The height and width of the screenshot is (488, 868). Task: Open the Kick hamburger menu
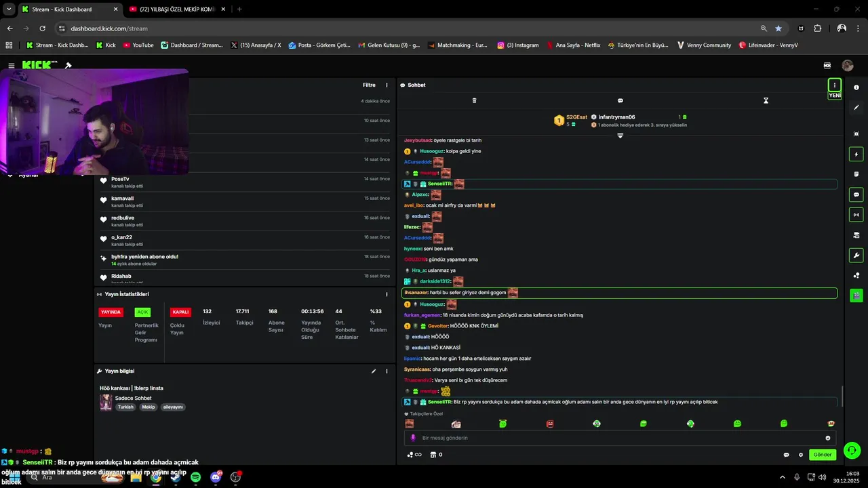(x=12, y=66)
